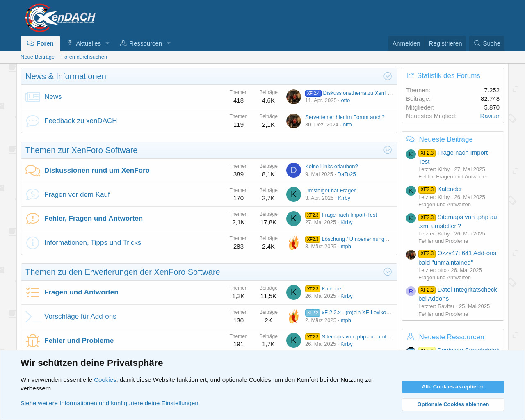Open Fragen vor dem Kauf forum
This screenshot has height=420, width=525.
tap(77, 195)
